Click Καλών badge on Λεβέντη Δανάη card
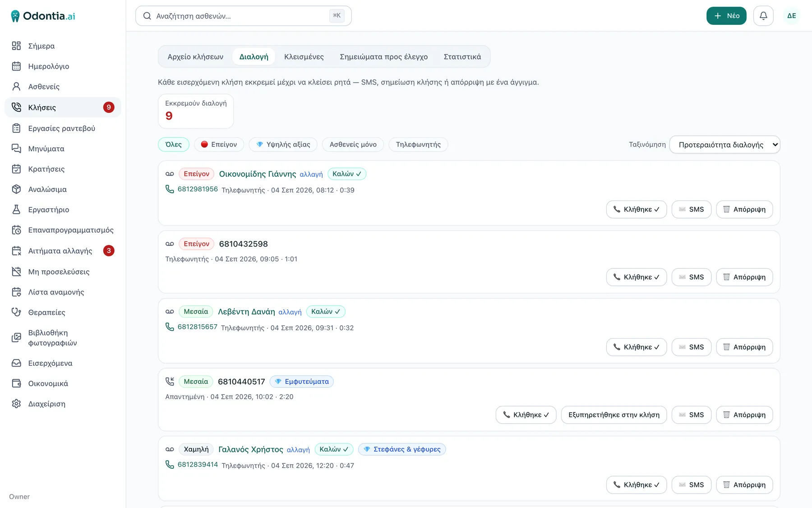Image resolution: width=812 pixels, height=508 pixels. (326, 312)
